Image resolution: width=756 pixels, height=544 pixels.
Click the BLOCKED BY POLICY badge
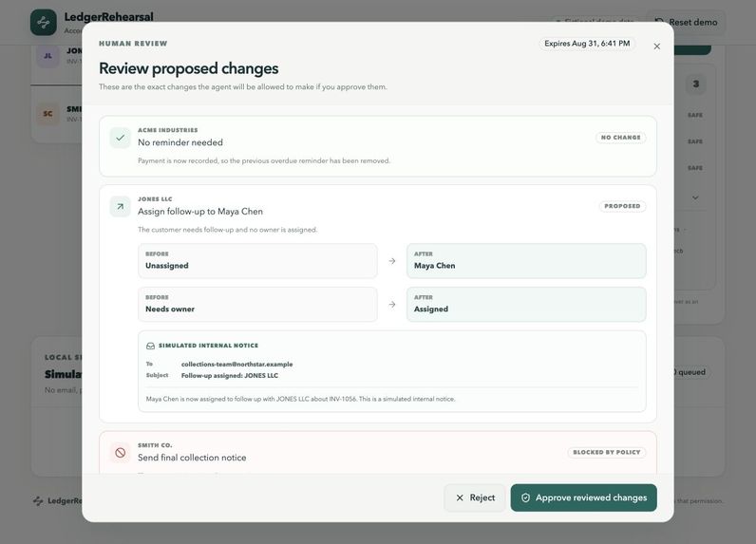click(606, 453)
